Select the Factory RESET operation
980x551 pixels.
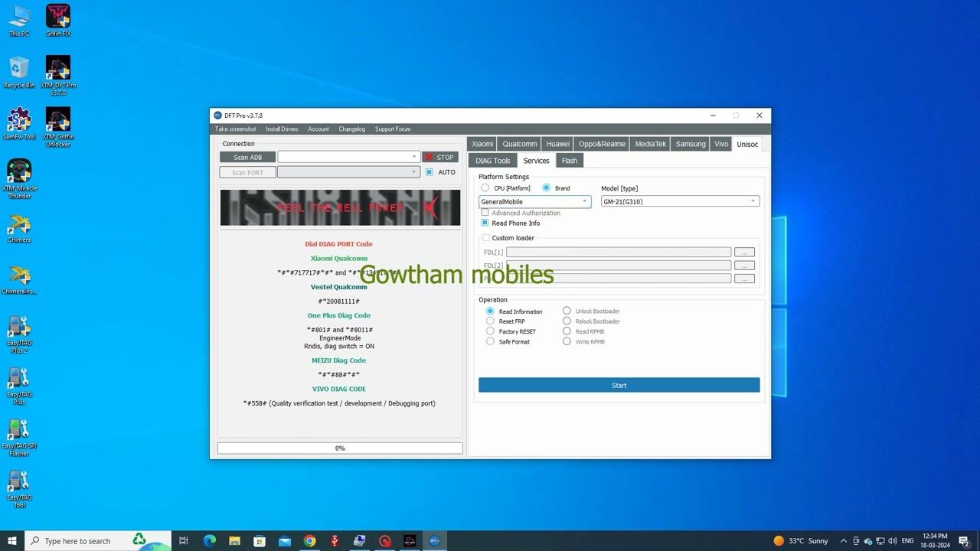click(490, 331)
